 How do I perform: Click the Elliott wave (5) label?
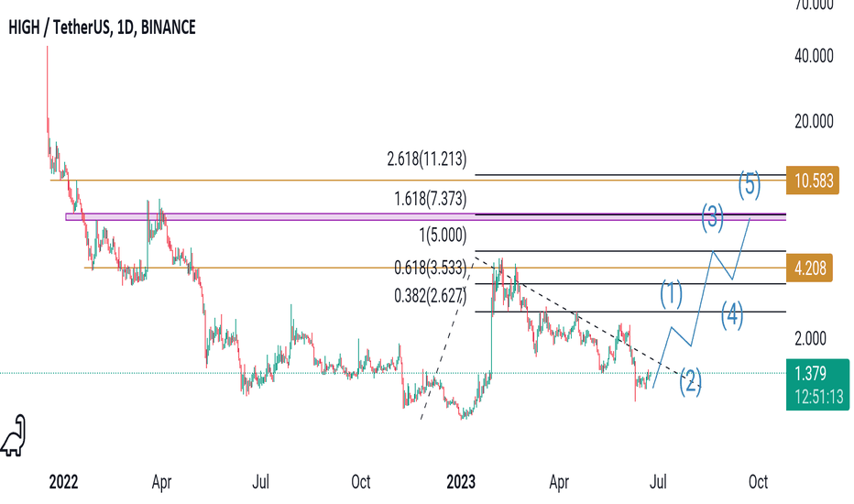750,184
